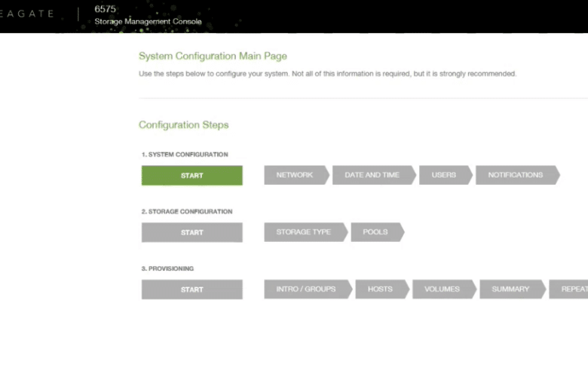
Task: Select the Volumes step chevron
Action: (x=444, y=289)
